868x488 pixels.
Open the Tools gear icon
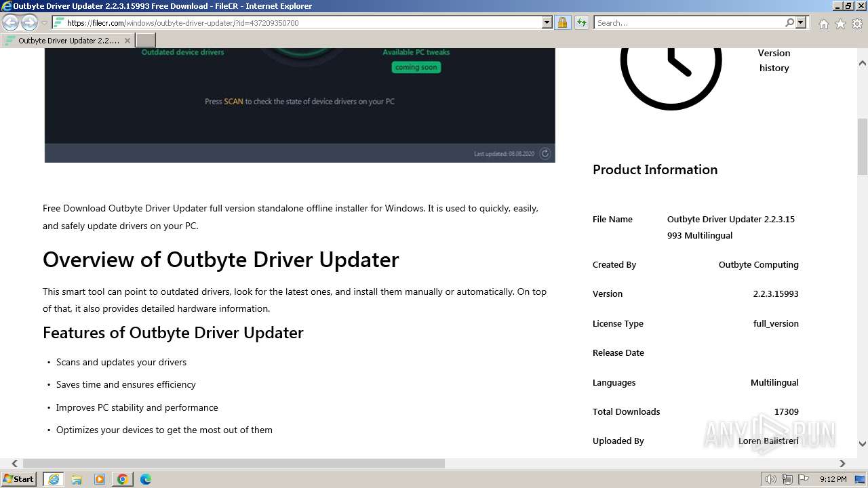pos(857,24)
